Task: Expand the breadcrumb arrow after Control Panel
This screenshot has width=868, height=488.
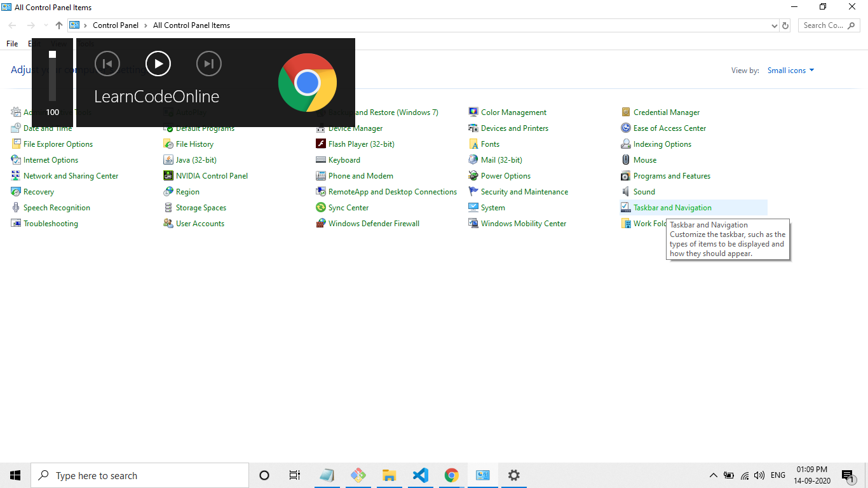Action: point(146,25)
